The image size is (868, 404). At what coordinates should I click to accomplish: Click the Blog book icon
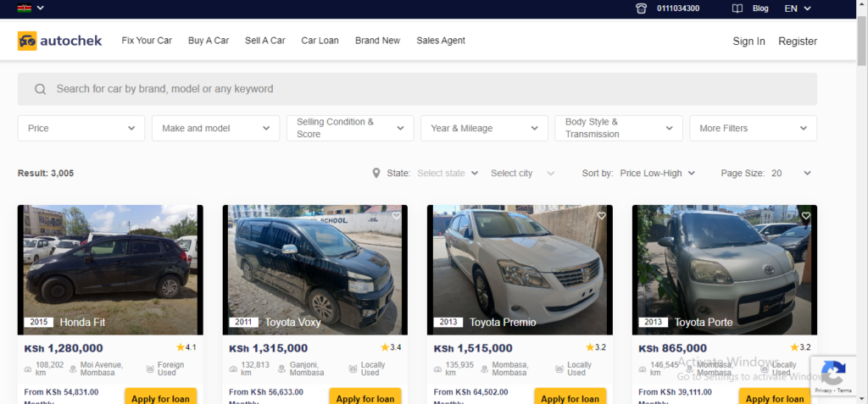[737, 8]
